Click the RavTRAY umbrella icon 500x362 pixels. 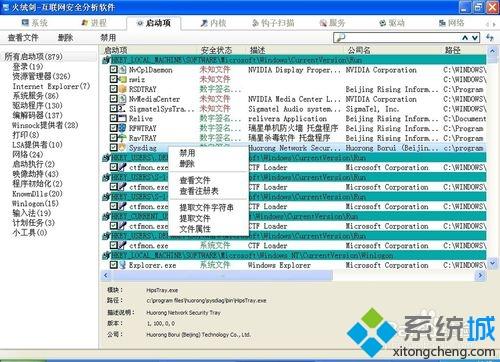pos(123,138)
